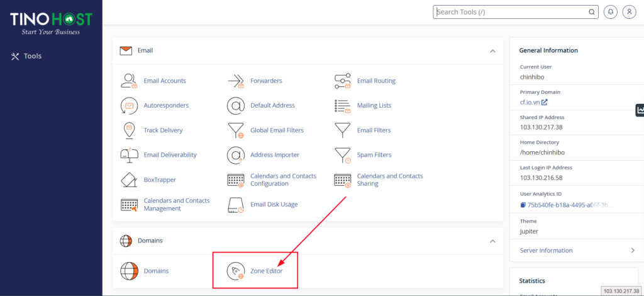Open the Zone Editor icon

[236, 271]
